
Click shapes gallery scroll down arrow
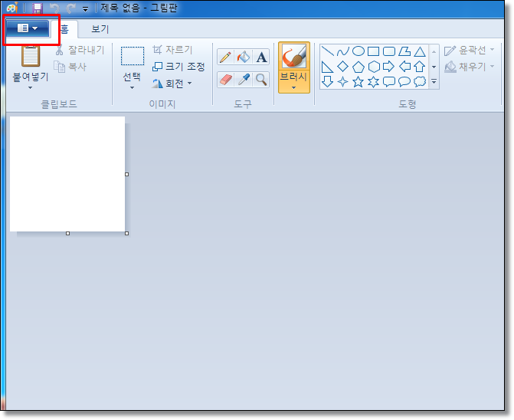click(434, 67)
